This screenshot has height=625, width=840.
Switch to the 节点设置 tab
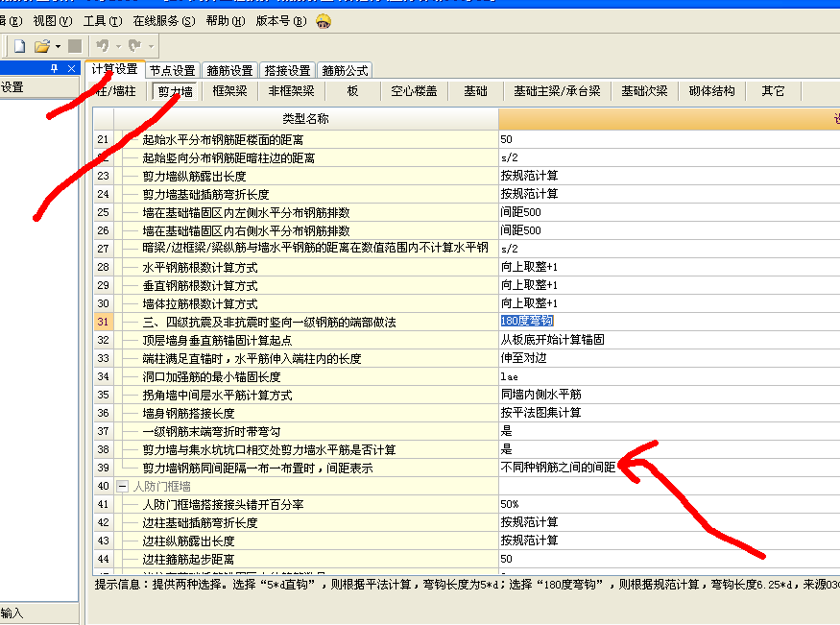coord(173,71)
